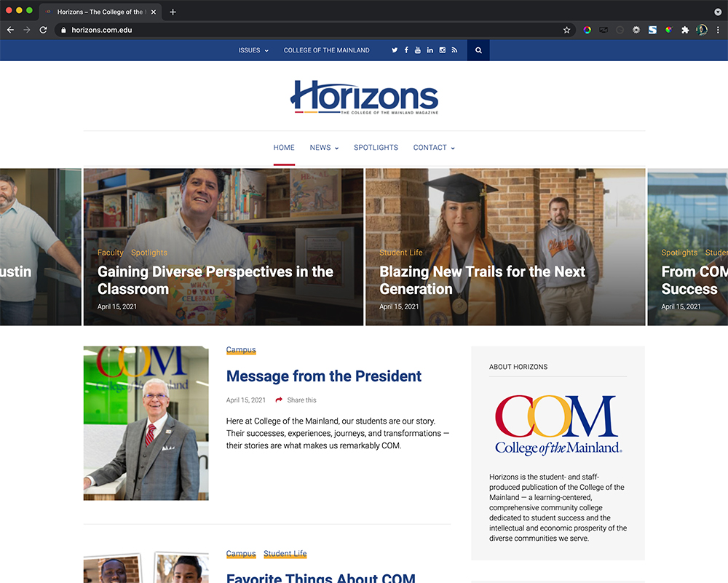The height and width of the screenshot is (583, 728).
Task: Click the Spotlights tag beside Faculty on the slide
Action: tap(149, 253)
